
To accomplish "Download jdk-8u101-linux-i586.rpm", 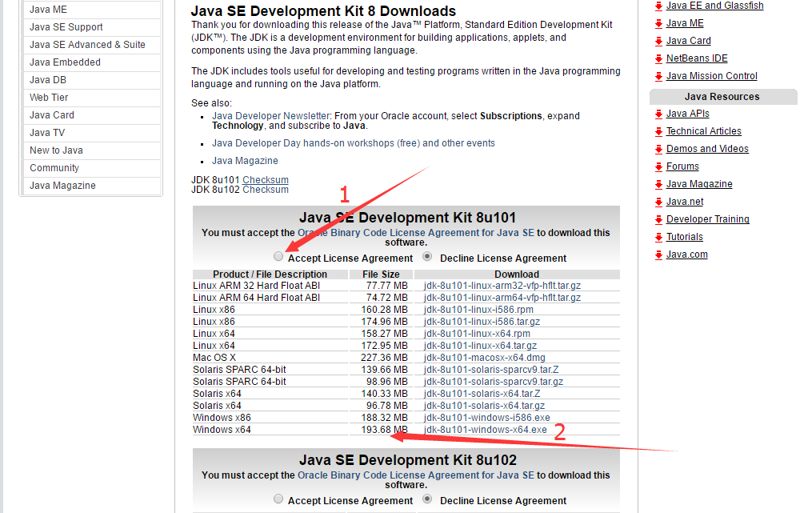I will tap(478, 310).
